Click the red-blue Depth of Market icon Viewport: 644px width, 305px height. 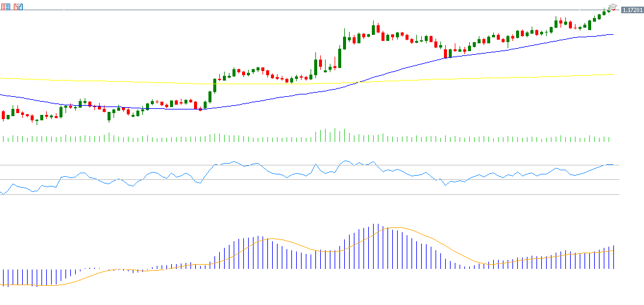click(5, 7)
